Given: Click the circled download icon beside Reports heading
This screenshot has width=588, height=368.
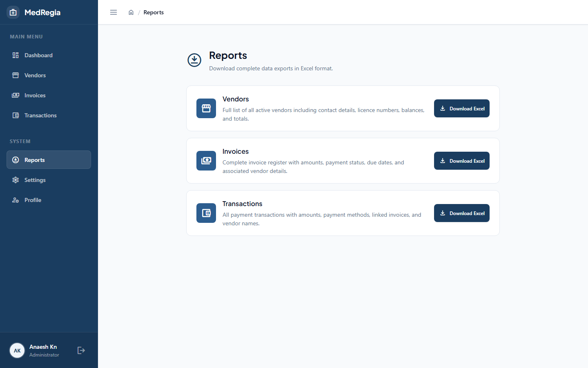Looking at the screenshot, I should 194,60.
